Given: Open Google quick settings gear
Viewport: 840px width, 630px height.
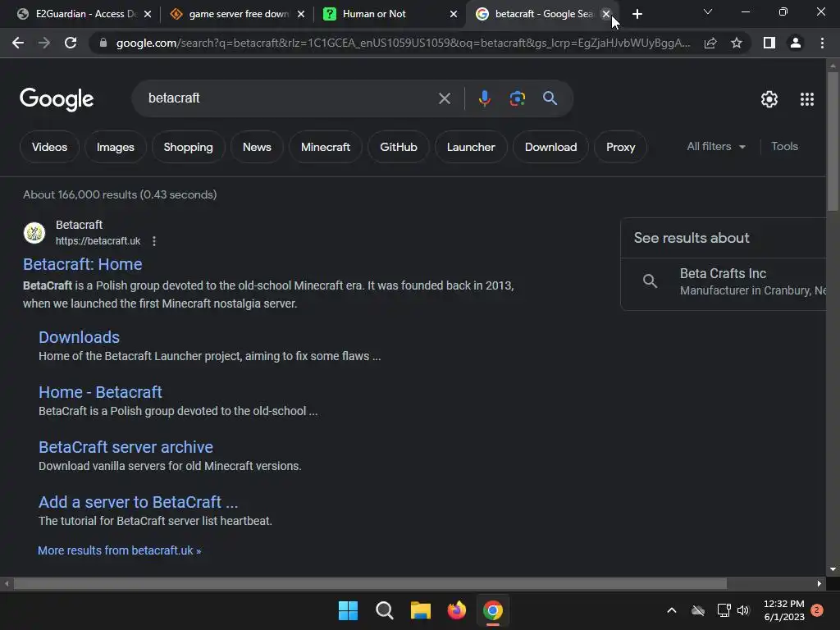Looking at the screenshot, I should point(769,99).
